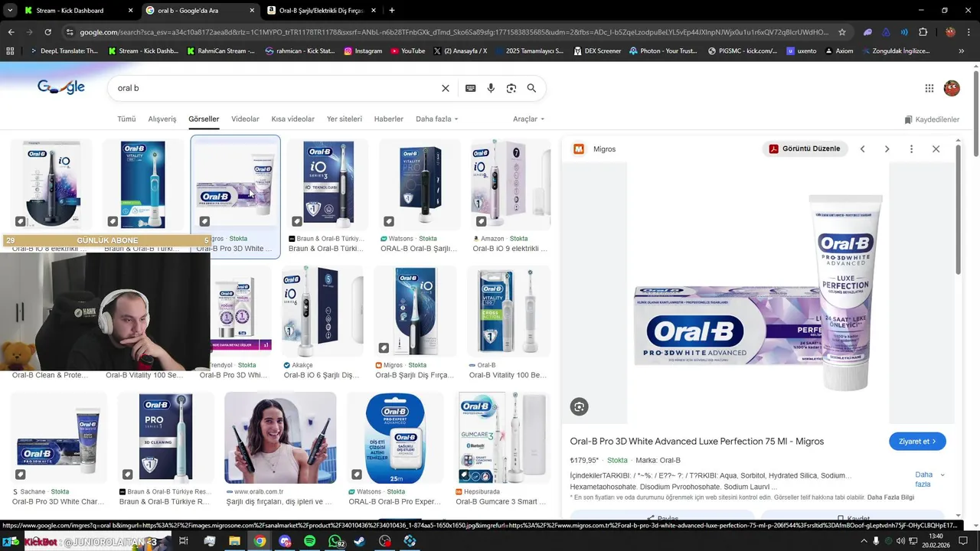Viewport: 980px width, 551px height.
Task: Open WhatsApp from the taskbar
Action: click(x=335, y=541)
